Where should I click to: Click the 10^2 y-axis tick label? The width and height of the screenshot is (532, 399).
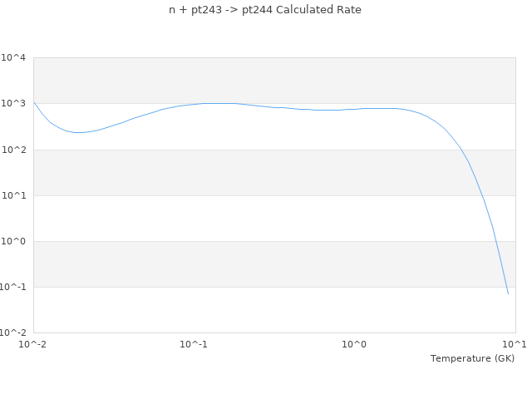tap(13, 150)
